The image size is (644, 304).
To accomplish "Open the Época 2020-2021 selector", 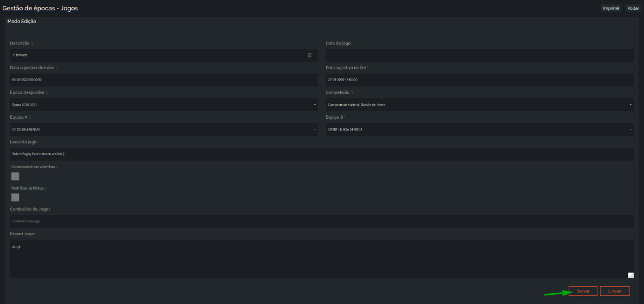I will [x=164, y=105].
